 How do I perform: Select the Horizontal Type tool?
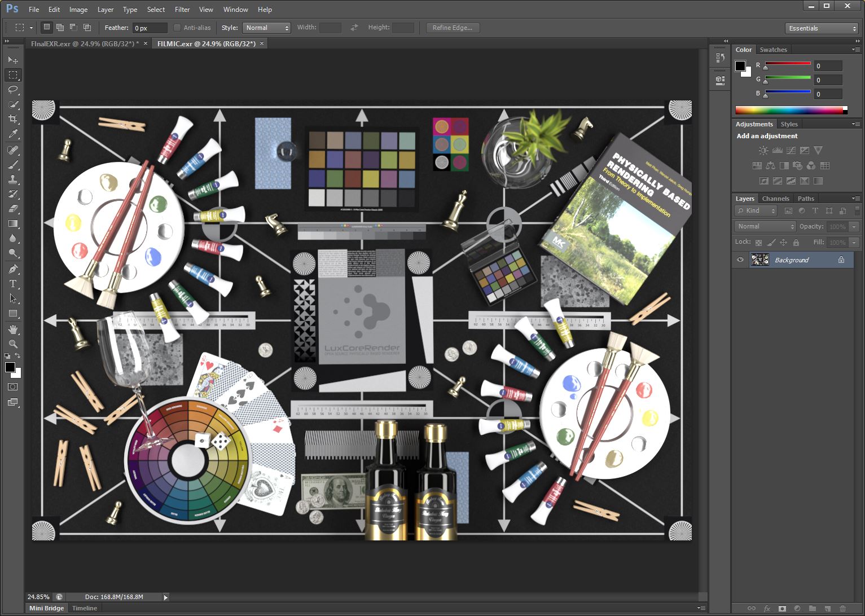[x=13, y=284]
